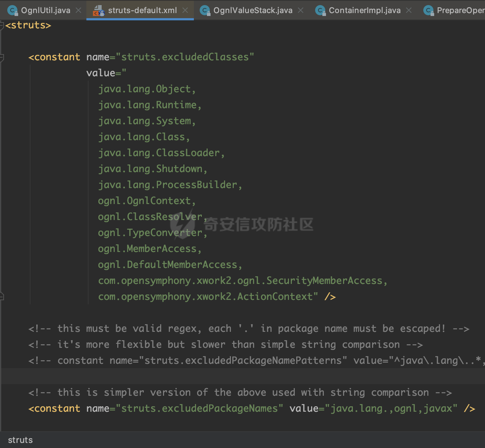485x448 pixels.
Task: Click on java.lang.Object entry
Action: (147, 89)
